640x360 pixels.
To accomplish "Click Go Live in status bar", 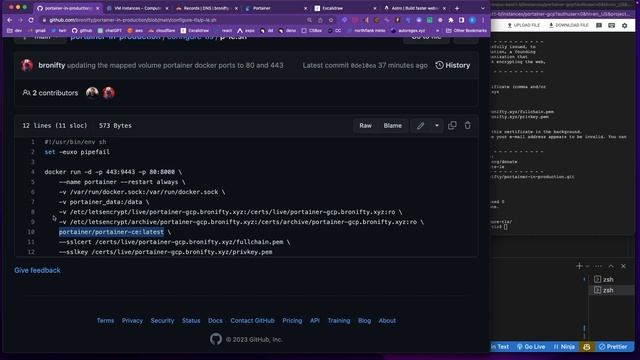I will coord(531,347).
